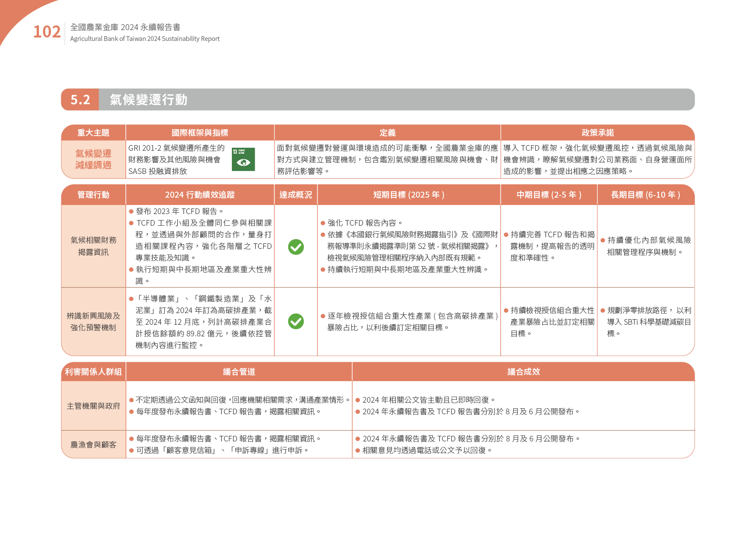This screenshot has width=756, height=534.
Task: Click the title 全國農業金庫 2024 永續報告書
Action: click(x=125, y=27)
